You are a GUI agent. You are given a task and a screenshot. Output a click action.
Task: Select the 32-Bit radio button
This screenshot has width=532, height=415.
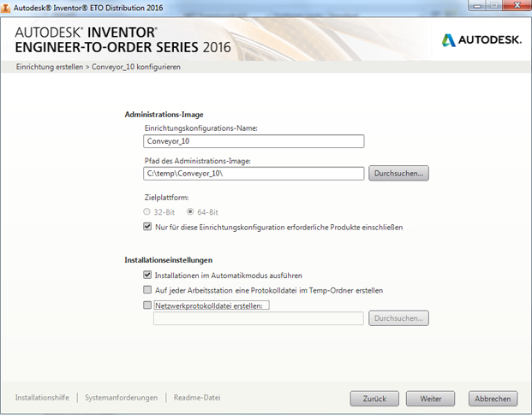coord(146,212)
